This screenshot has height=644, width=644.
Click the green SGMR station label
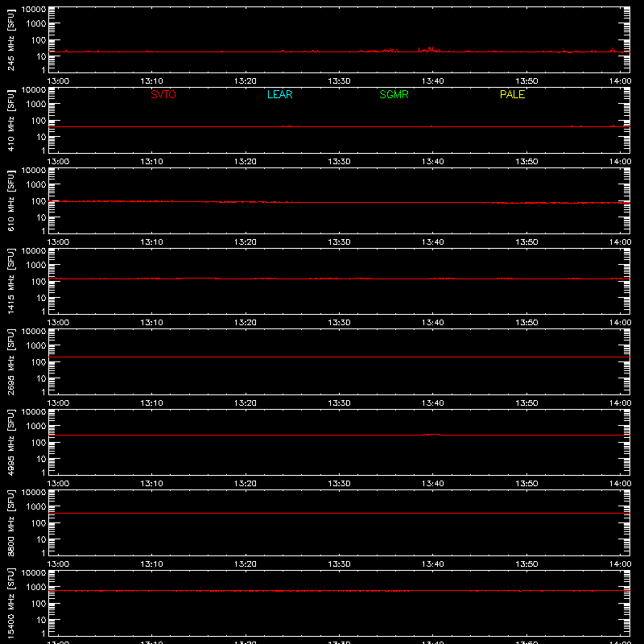point(394,94)
